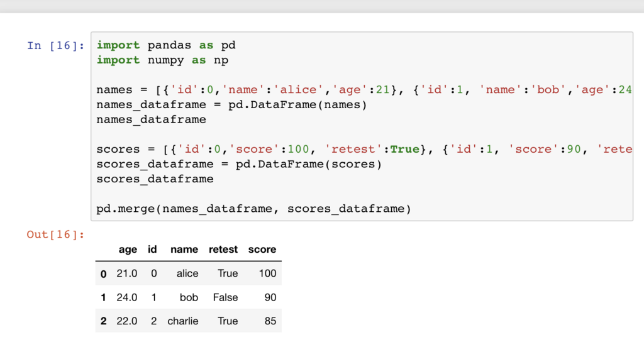The height and width of the screenshot is (342, 644).
Task: Click the 'id' column header
Action: (152, 249)
